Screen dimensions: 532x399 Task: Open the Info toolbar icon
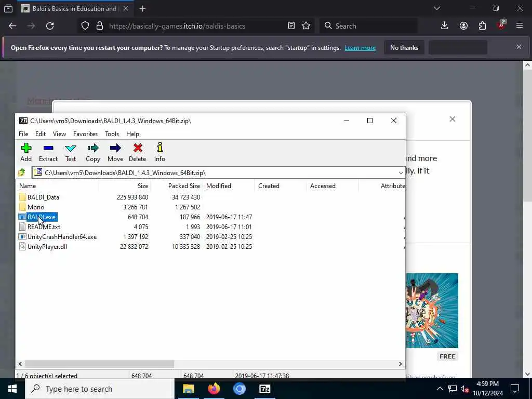(159, 152)
